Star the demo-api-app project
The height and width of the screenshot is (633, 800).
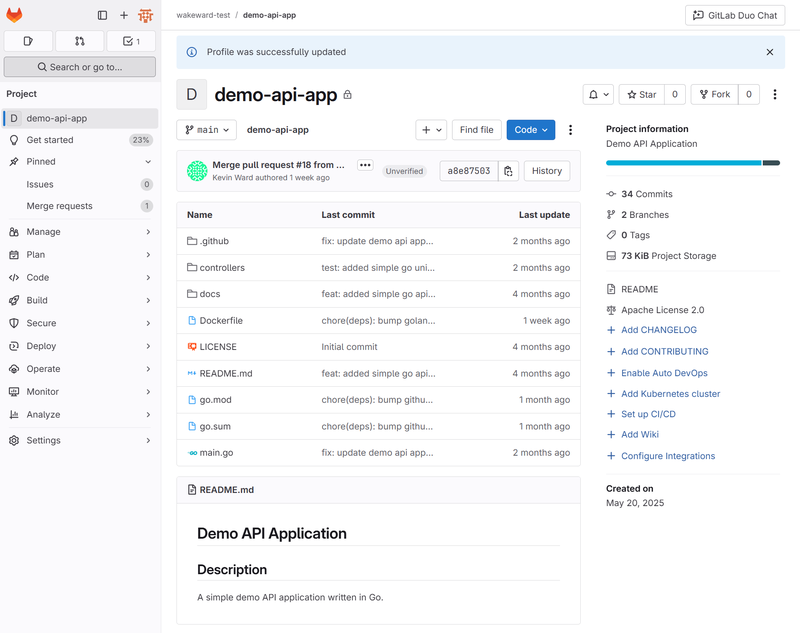(x=640, y=94)
